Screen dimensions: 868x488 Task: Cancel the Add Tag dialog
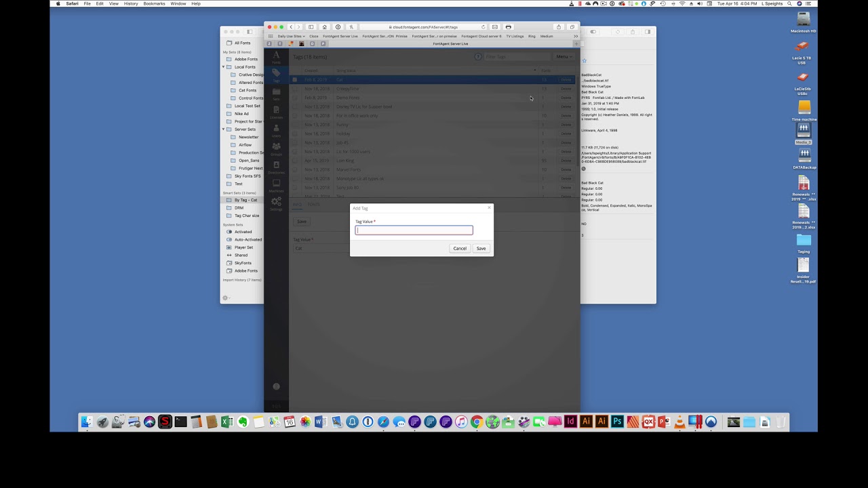pyautogui.click(x=460, y=249)
